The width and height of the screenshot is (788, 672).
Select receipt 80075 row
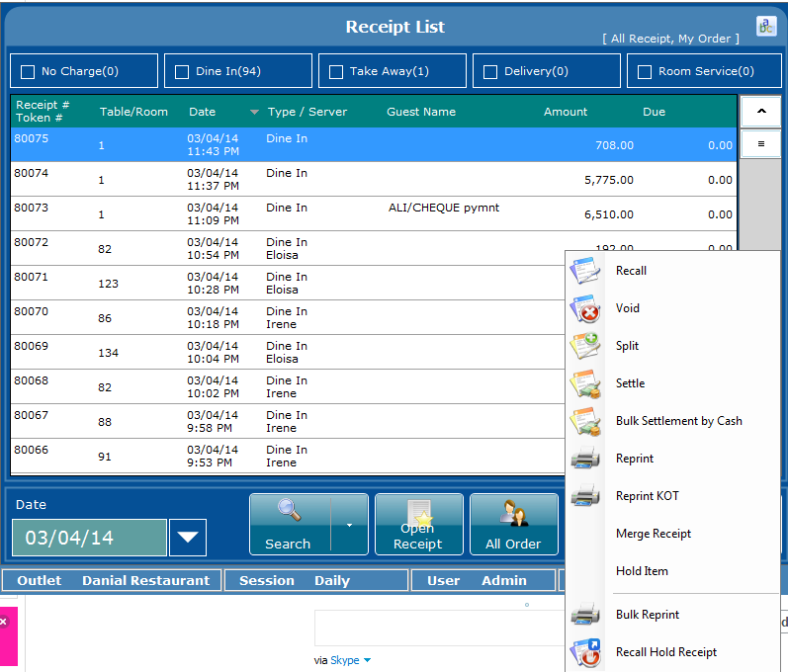374,144
